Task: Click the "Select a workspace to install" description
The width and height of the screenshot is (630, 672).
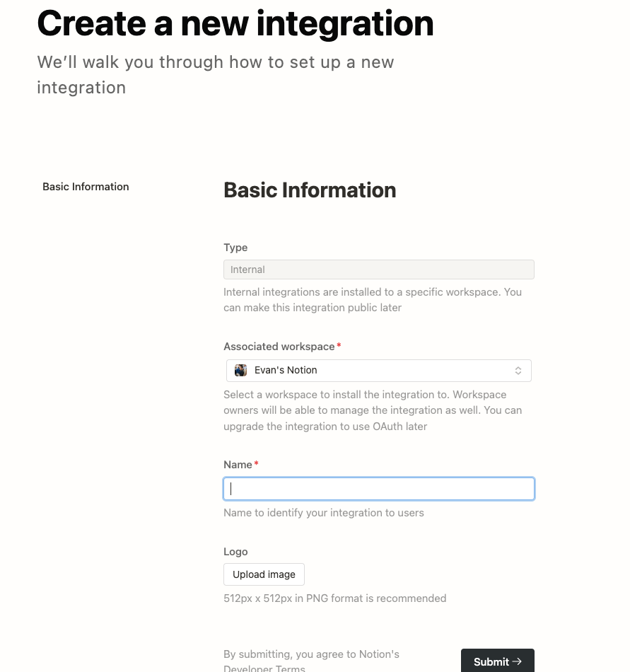Action: pyautogui.click(x=373, y=410)
